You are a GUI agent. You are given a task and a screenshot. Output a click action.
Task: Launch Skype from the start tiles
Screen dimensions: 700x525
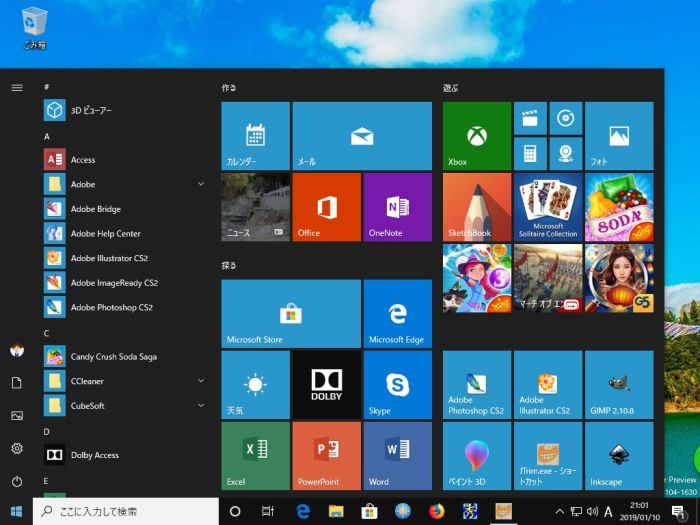[397, 385]
